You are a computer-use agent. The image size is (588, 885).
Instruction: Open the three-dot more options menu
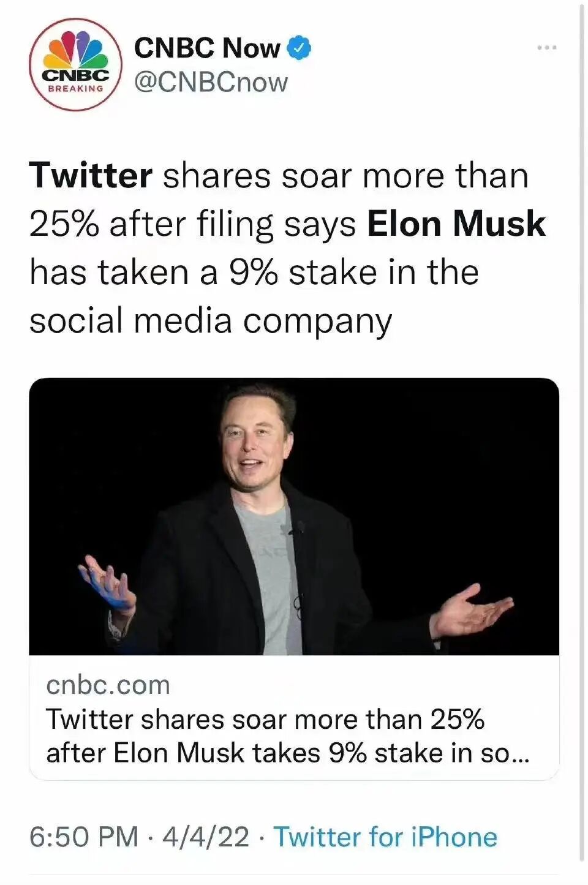pyautogui.click(x=546, y=47)
